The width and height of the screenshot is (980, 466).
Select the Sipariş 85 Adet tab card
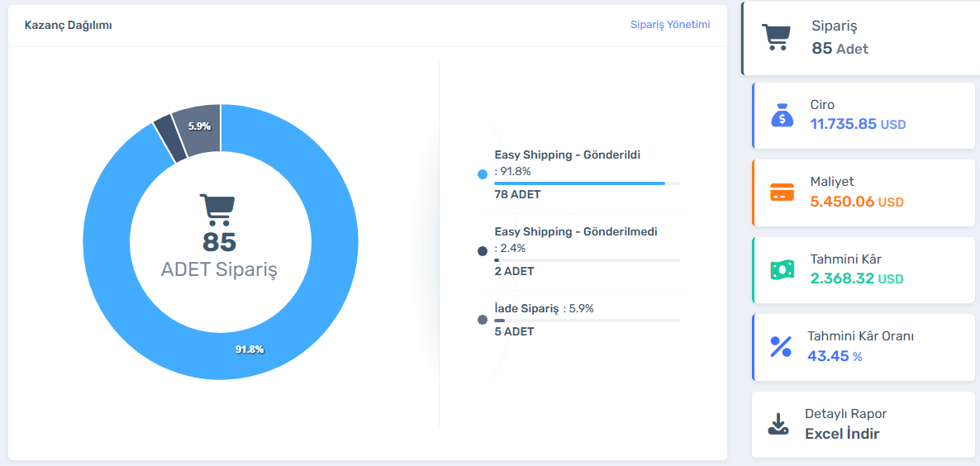pos(859,38)
